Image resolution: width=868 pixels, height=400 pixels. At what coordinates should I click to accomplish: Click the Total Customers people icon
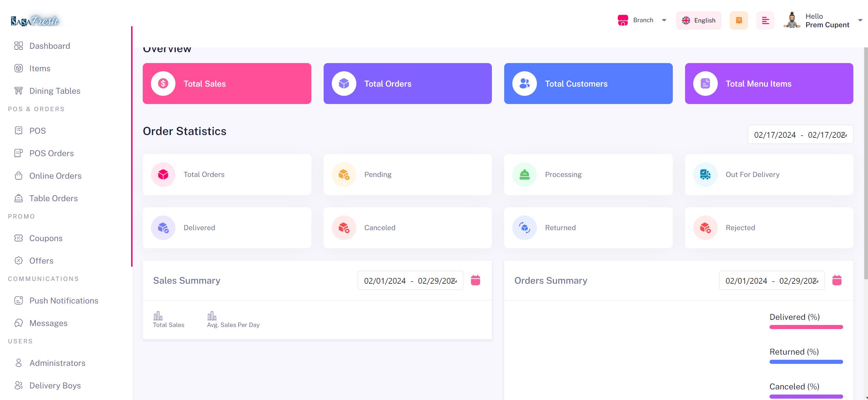pos(524,84)
